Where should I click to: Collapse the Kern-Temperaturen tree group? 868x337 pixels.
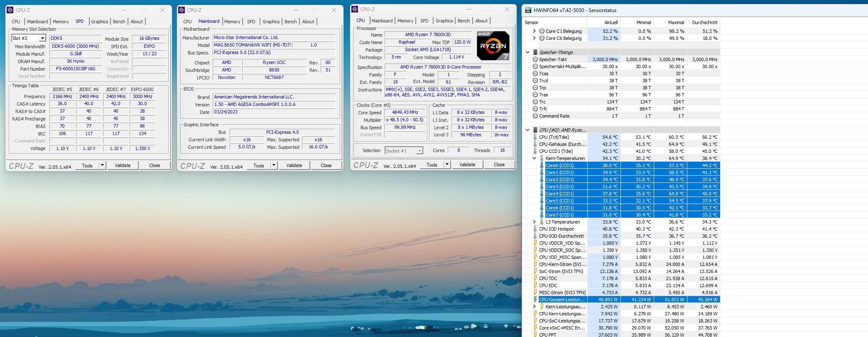point(534,158)
